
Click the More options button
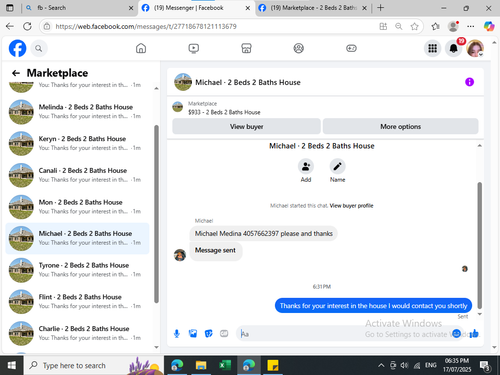coord(400,126)
